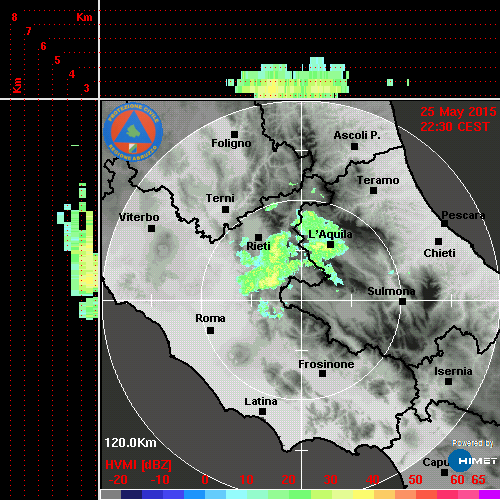Click the 25 May 2015 date text
This screenshot has width=500, height=500.
pyautogui.click(x=458, y=112)
